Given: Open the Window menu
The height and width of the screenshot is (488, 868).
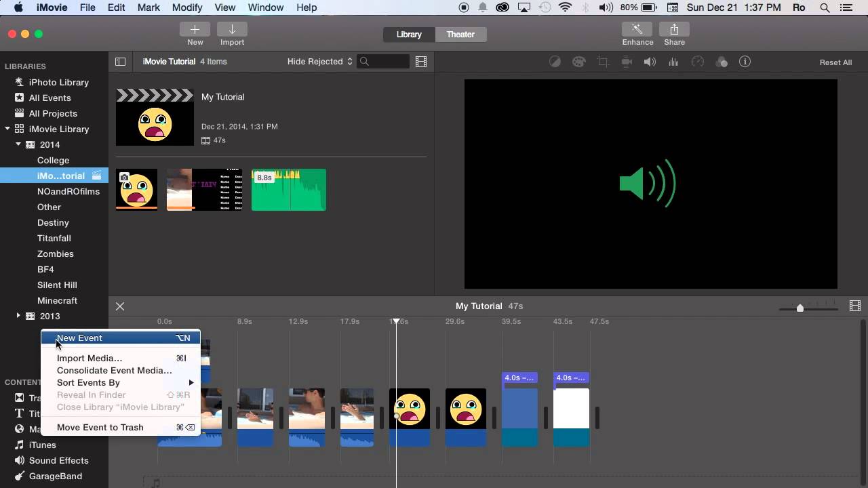Looking at the screenshot, I should [x=265, y=7].
